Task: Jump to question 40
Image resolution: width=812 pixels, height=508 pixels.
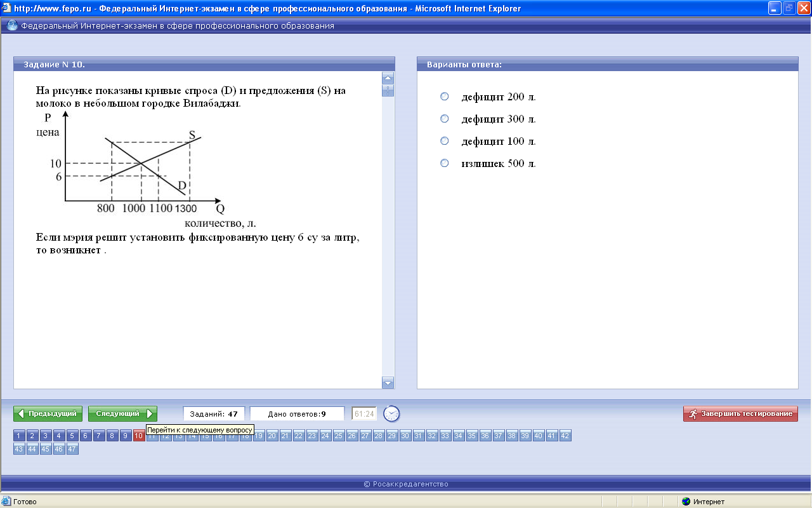Action: (x=539, y=436)
